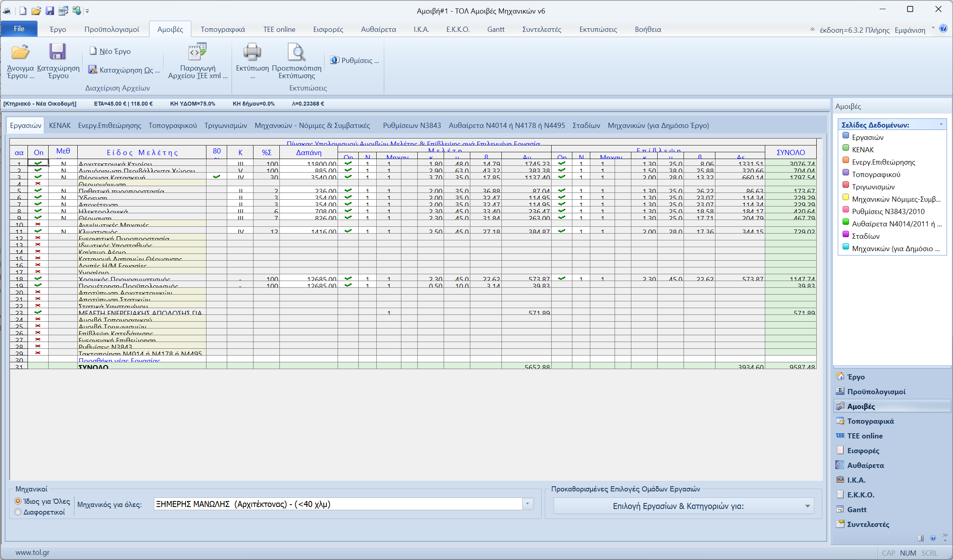Toggle On checkmark for row 1
The width and height of the screenshot is (953, 560).
coord(38,163)
